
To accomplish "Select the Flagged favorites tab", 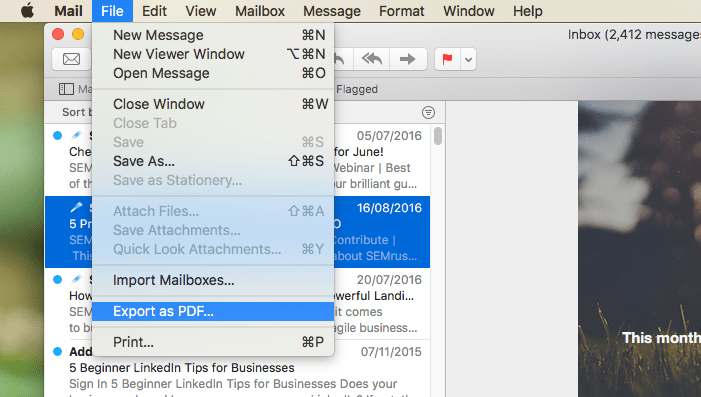I will point(357,89).
